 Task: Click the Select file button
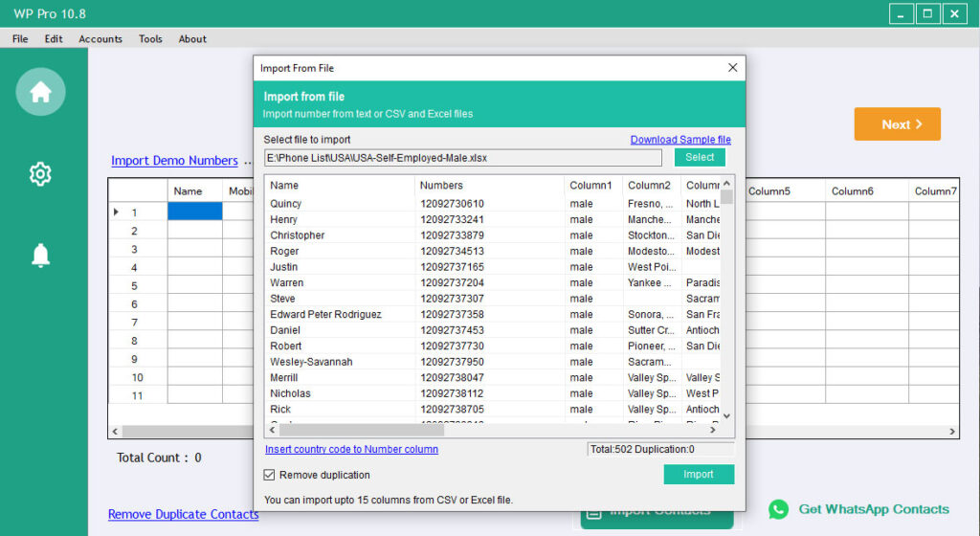pyautogui.click(x=700, y=157)
